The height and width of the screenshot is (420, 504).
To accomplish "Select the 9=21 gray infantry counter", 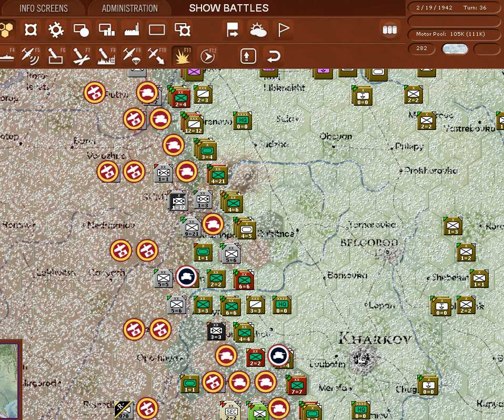I will coord(191,228).
